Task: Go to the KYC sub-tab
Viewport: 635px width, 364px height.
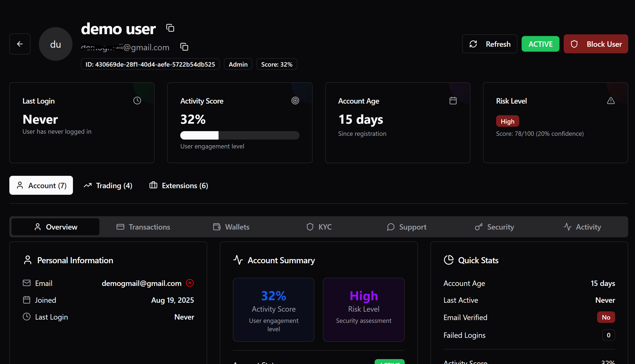Action: (x=319, y=227)
